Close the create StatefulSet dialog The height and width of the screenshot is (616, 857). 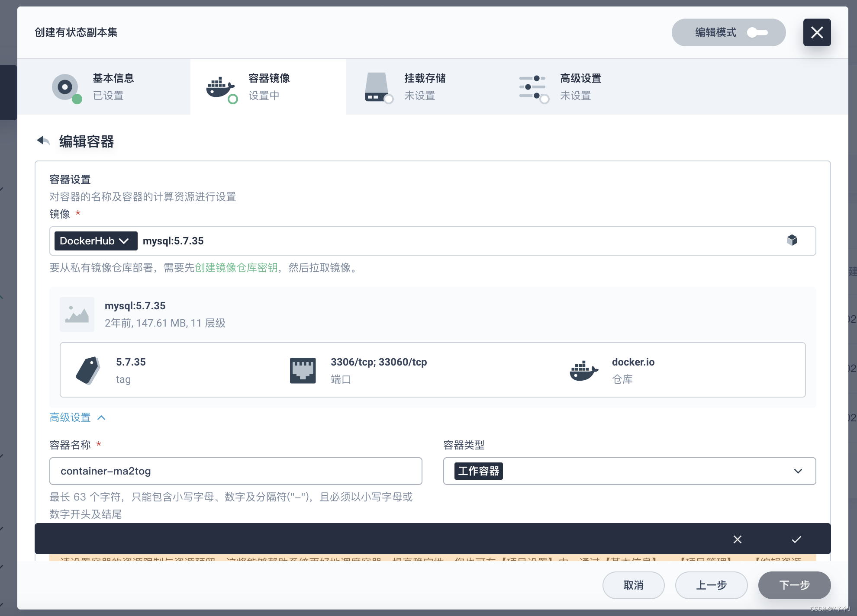click(x=817, y=32)
